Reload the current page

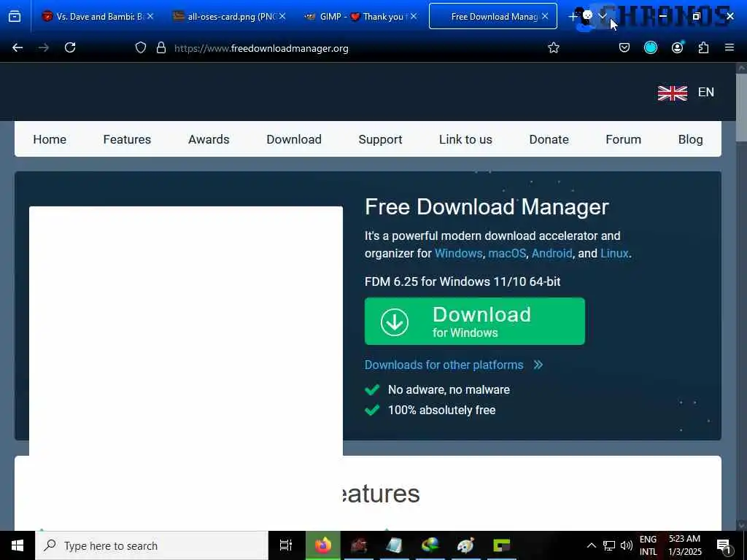(70, 47)
